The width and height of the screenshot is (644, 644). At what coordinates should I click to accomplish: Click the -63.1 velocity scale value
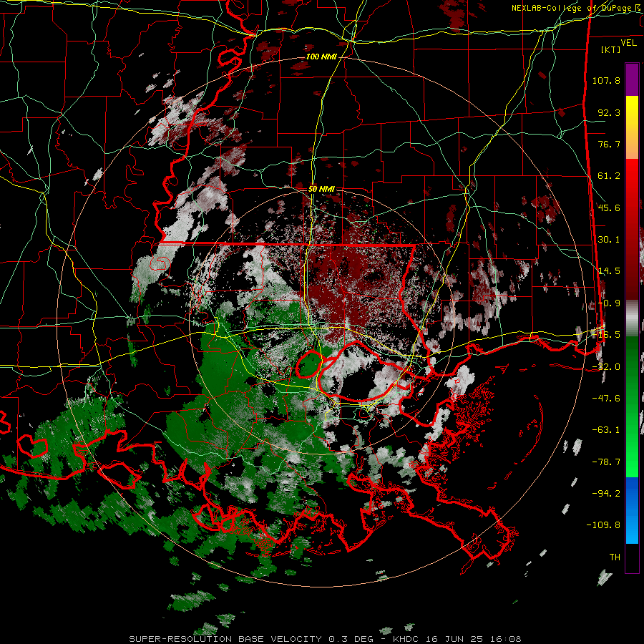606,430
